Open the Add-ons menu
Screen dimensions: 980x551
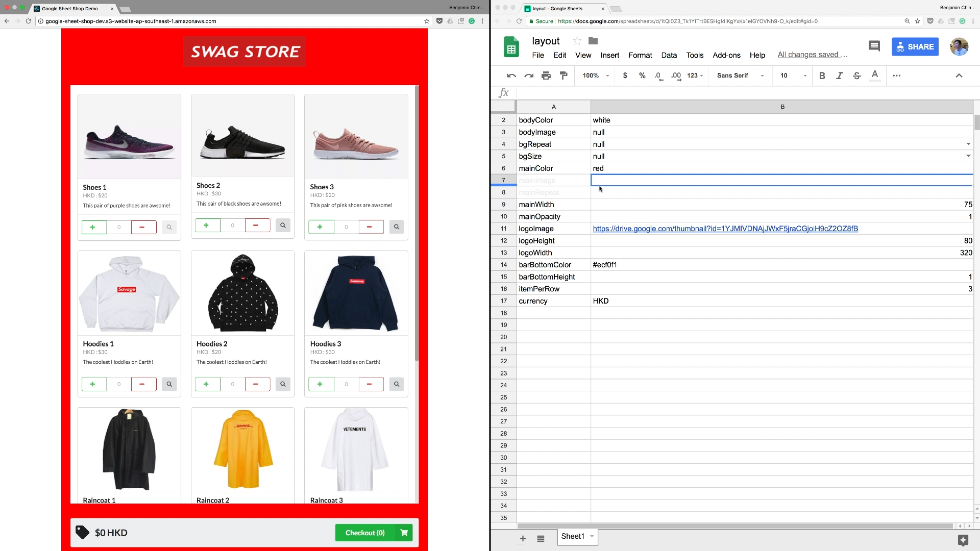[726, 55]
